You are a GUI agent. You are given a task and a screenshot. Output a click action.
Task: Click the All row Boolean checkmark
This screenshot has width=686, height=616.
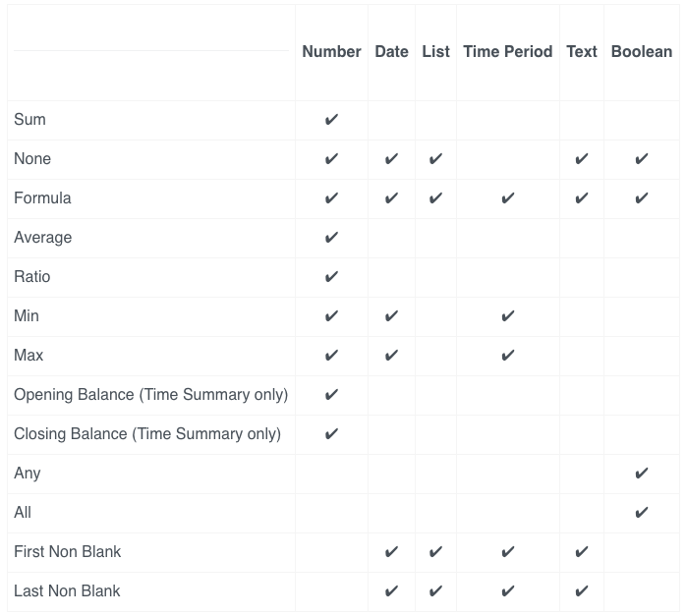click(642, 513)
